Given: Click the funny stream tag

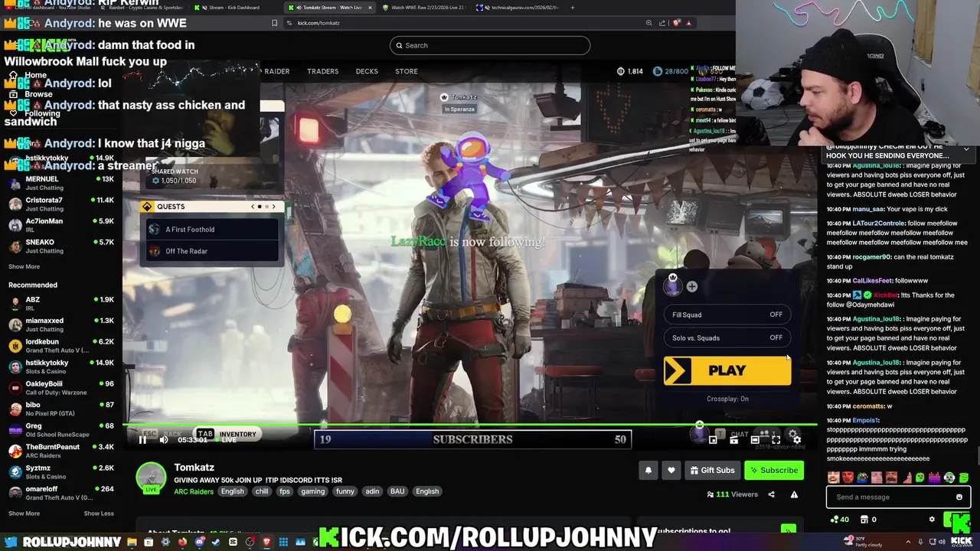Looking at the screenshot, I should (x=345, y=491).
